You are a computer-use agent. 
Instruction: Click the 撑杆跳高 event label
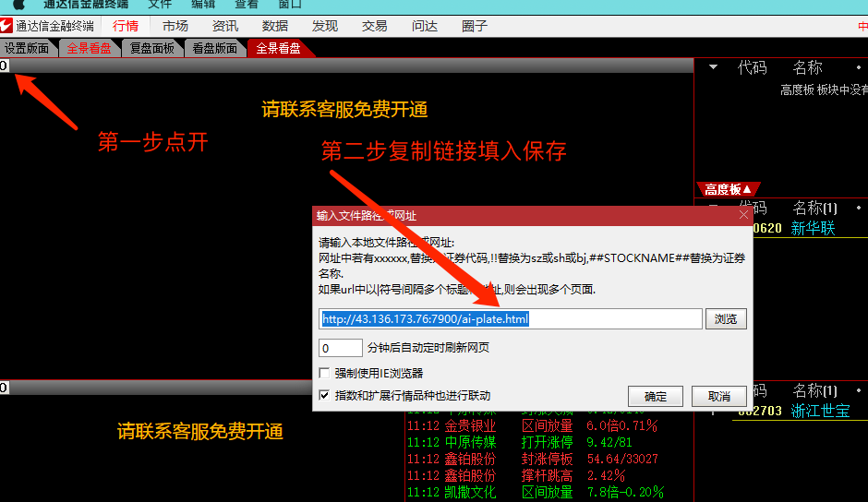[547, 476]
